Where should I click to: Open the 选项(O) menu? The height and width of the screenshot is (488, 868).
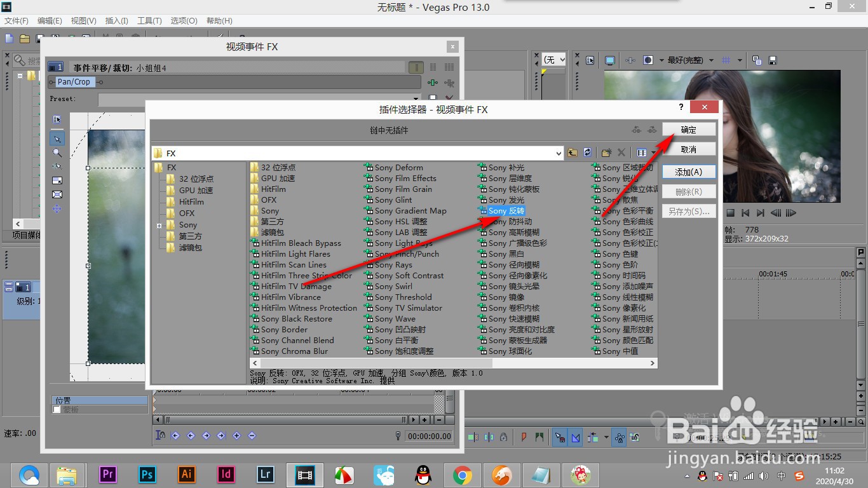pyautogui.click(x=184, y=21)
